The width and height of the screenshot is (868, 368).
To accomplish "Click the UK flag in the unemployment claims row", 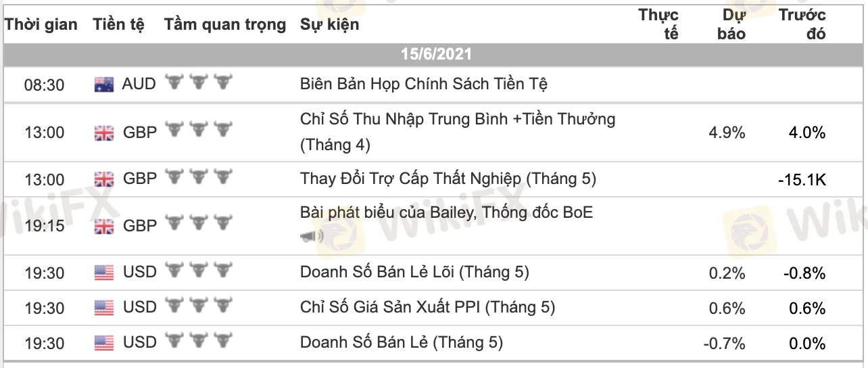I will (104, 179).
